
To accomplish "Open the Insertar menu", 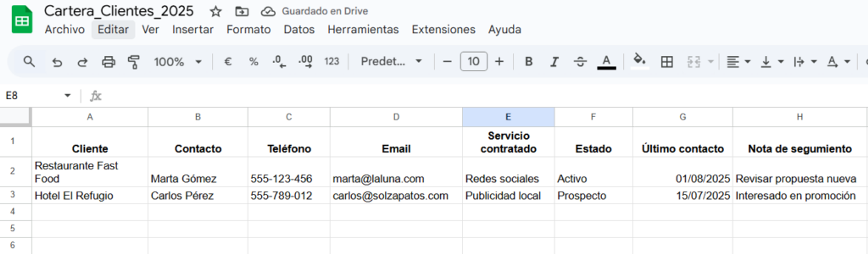I will [x=193, y=30].
